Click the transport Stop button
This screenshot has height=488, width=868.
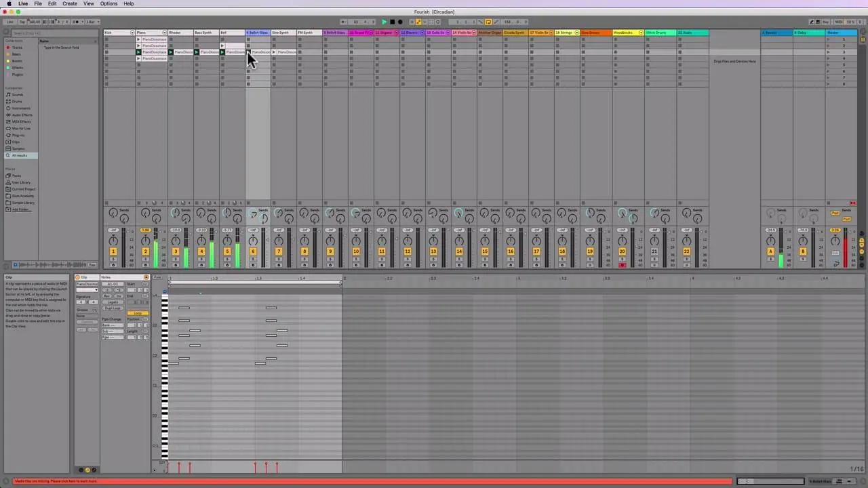pos(392,22)
